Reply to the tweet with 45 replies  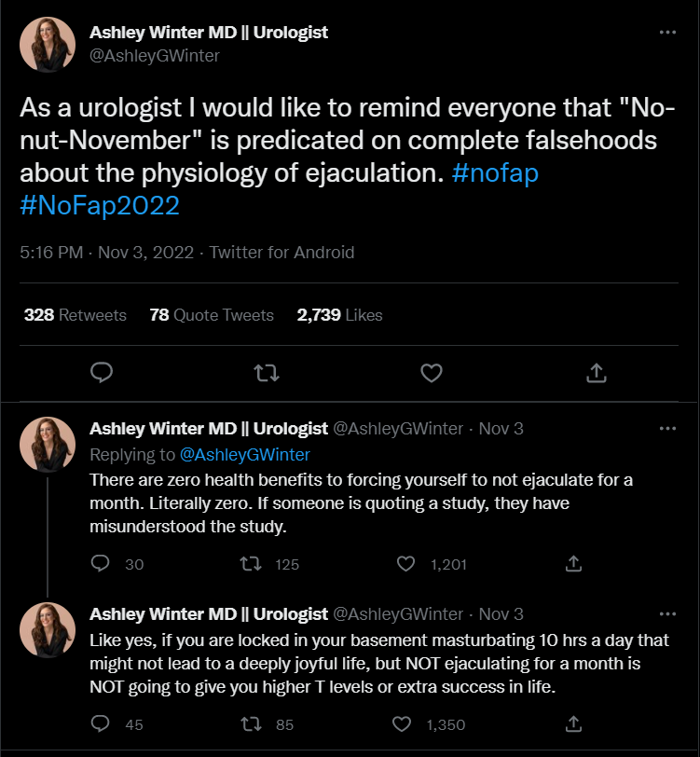pos(103,724)
